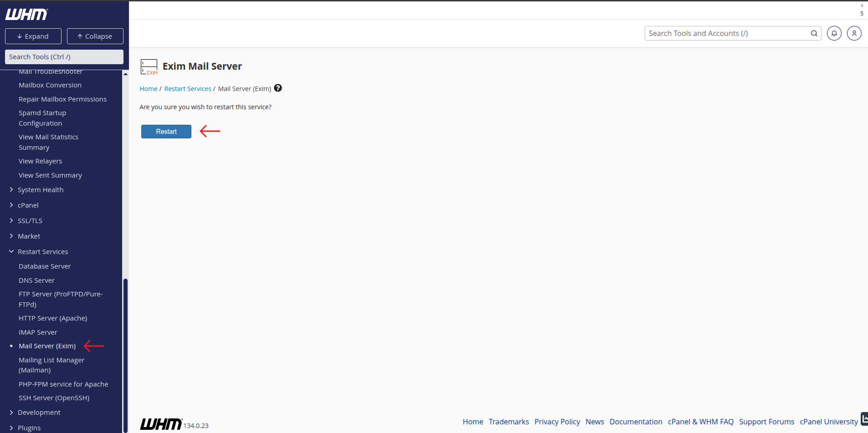Click the WHM footer logo
The height and width of the screenshot is (433, 868).
(161, 424)
